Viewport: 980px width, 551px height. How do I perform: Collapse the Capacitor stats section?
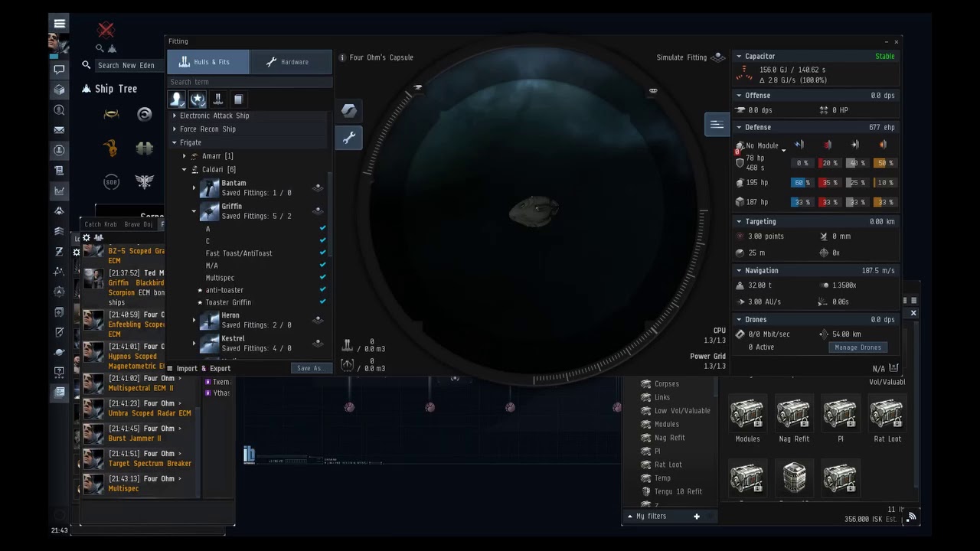click(739, 56)
